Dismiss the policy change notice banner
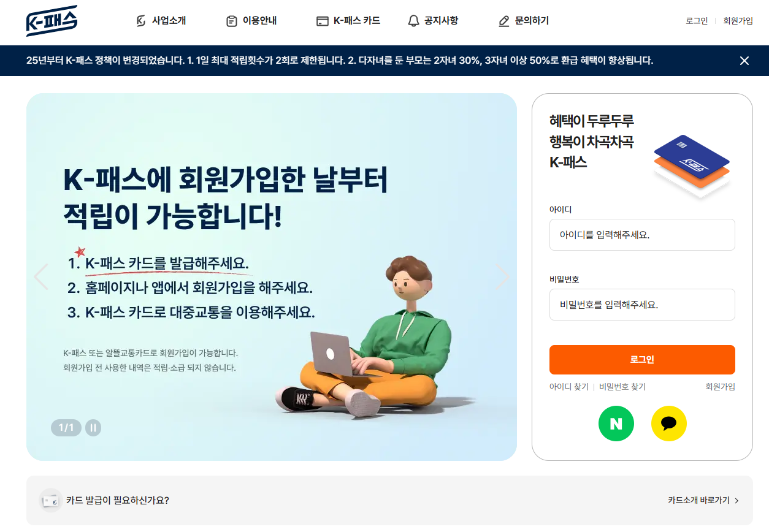The width and height of the screenshot is (769, 532). [x=744, y=61]
